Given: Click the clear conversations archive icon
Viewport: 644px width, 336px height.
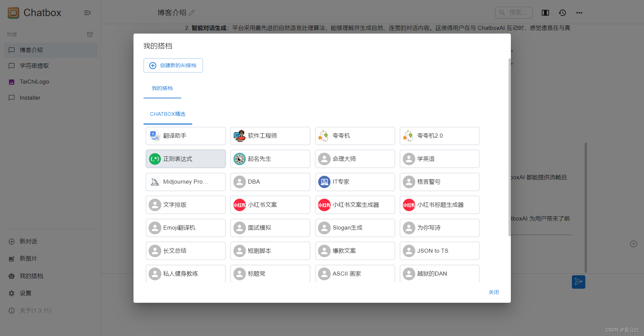Looking at the screenshot, I should tap(90, 35).
